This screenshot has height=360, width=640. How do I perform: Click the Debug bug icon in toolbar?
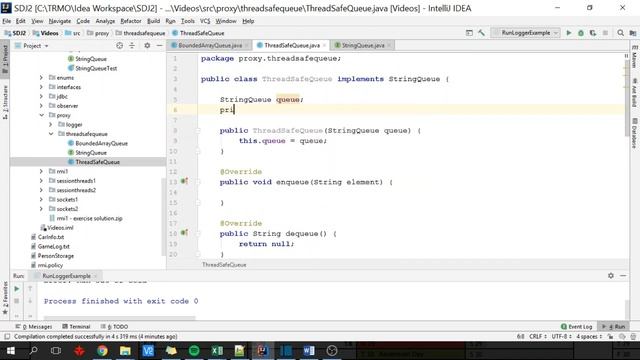pos(581,33)
